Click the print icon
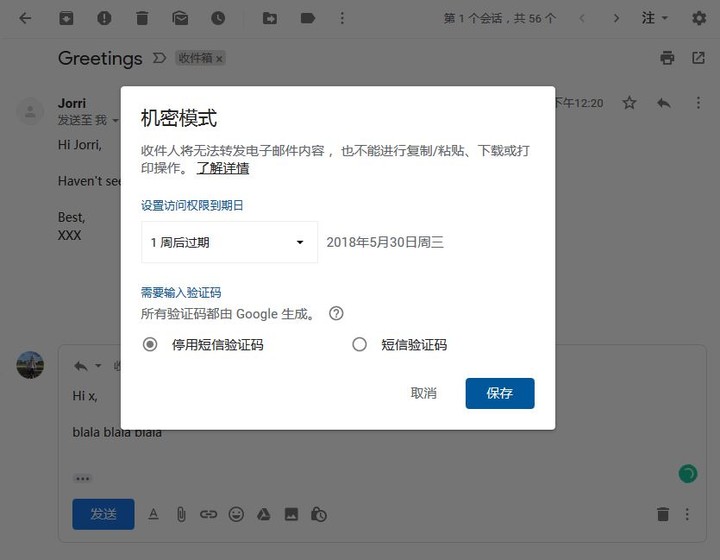 pyautogui.click(x=667, y=58)
